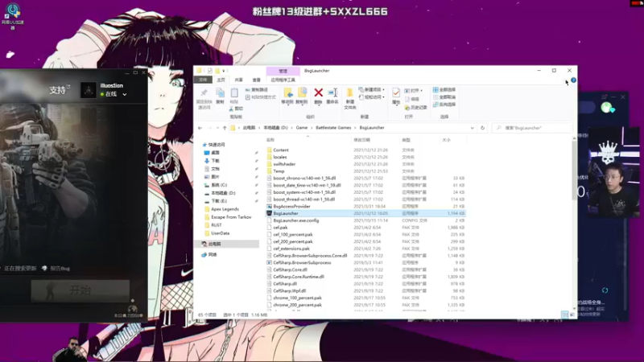Viewport: 644px width, 362px height.
Task: Expand the breadcrumb arrow after Battlestate Games
Action: coord(355,128)
